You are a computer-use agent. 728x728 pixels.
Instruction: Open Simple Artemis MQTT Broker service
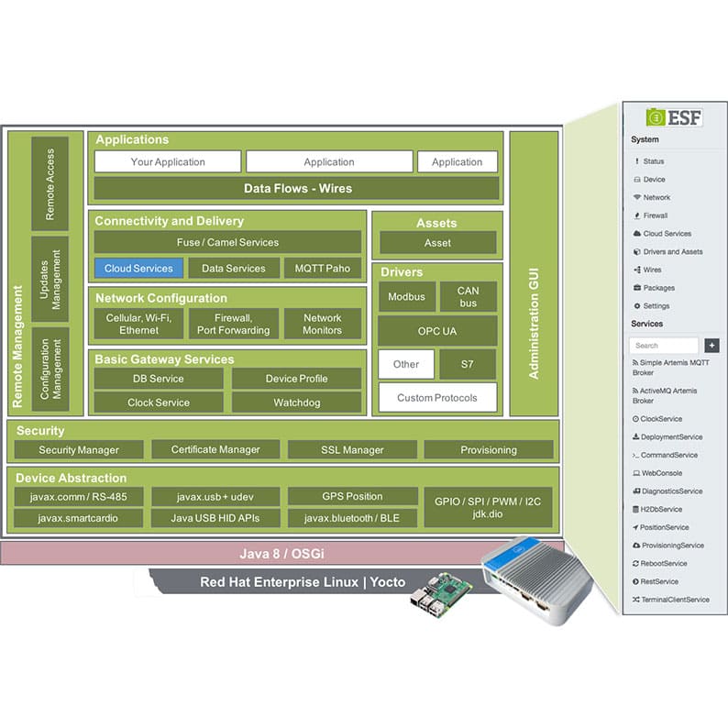coord(670,368)
